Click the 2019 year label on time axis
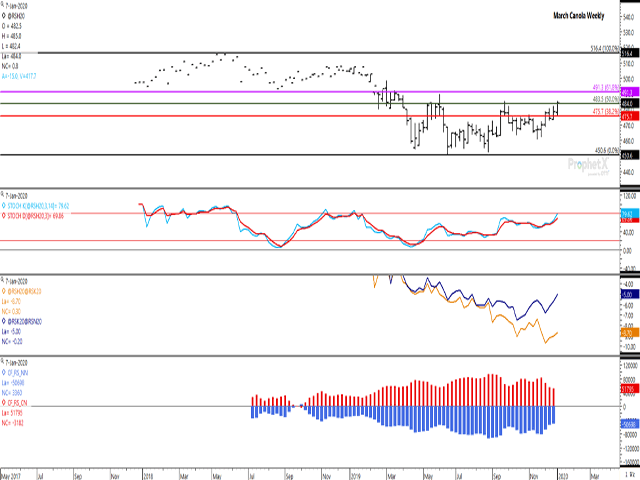Screen dimensions: 640x480 click(355, 476)
